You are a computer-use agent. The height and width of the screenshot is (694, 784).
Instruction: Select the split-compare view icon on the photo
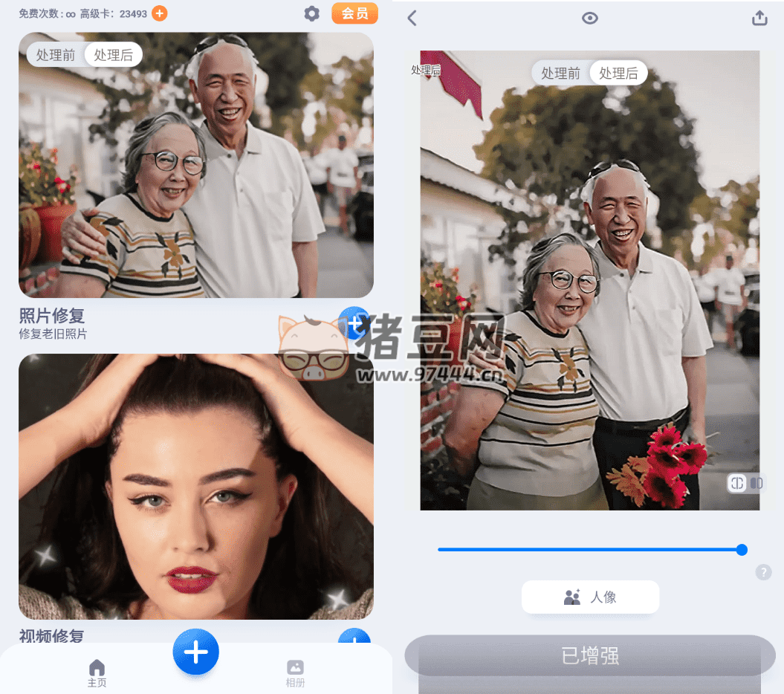(x=737, y=484)
